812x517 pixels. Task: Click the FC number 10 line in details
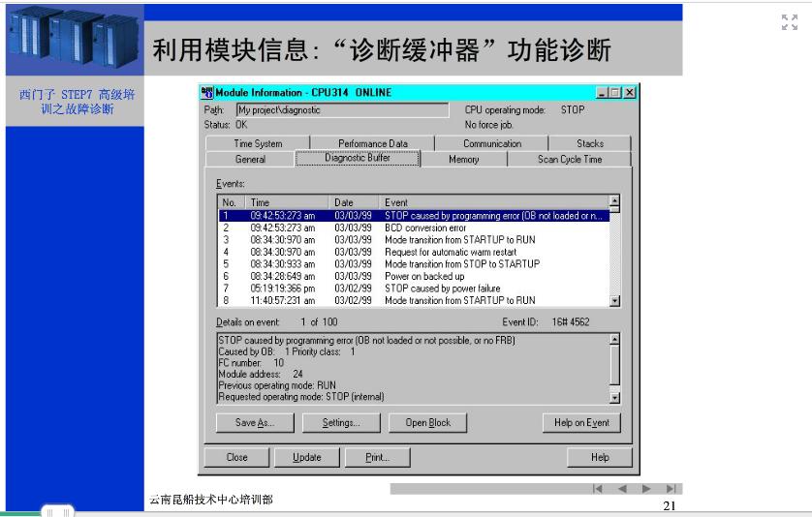[x=251, y=363]
